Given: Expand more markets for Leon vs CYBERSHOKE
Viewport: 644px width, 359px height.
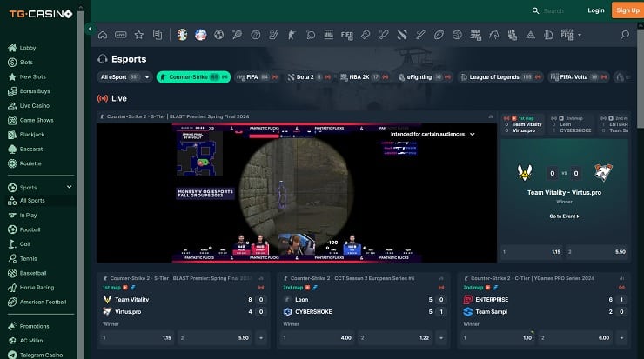Looking at the screenshot, I should click(x=441, y=338).
